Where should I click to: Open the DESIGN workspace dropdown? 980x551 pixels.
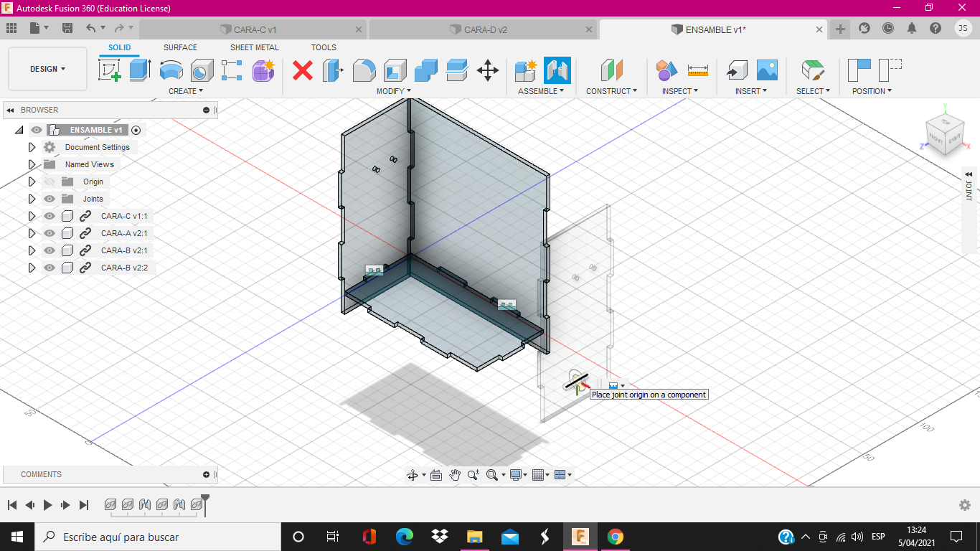(x=47, y=69)
